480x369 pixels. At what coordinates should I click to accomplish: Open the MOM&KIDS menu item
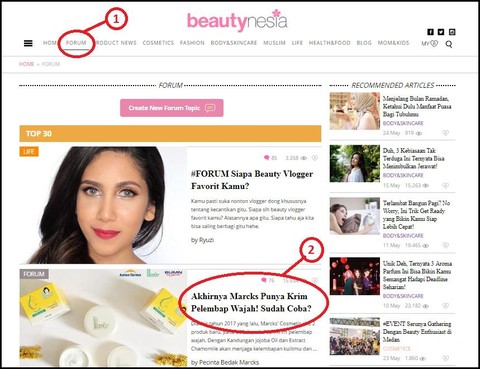393,43
